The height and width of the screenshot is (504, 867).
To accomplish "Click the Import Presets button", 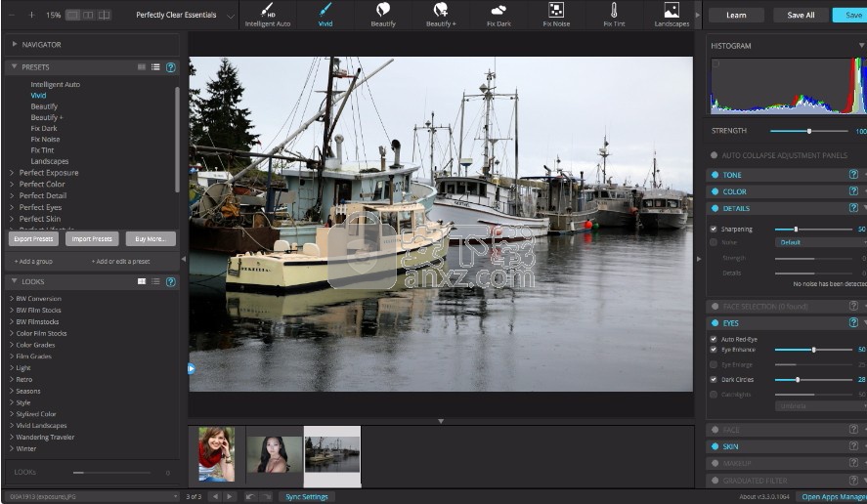I will click(x=92, y=238).
